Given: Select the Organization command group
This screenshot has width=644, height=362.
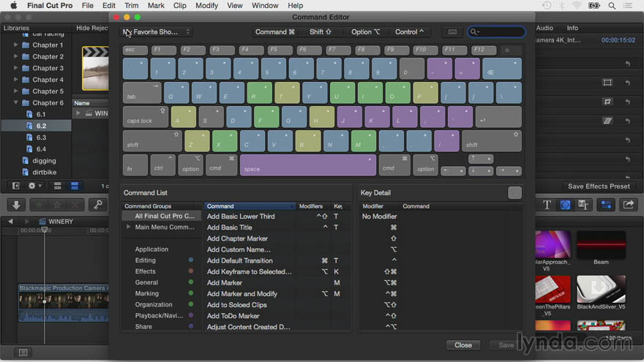Looking at the screenshot, I should click(x=154, y=304).
